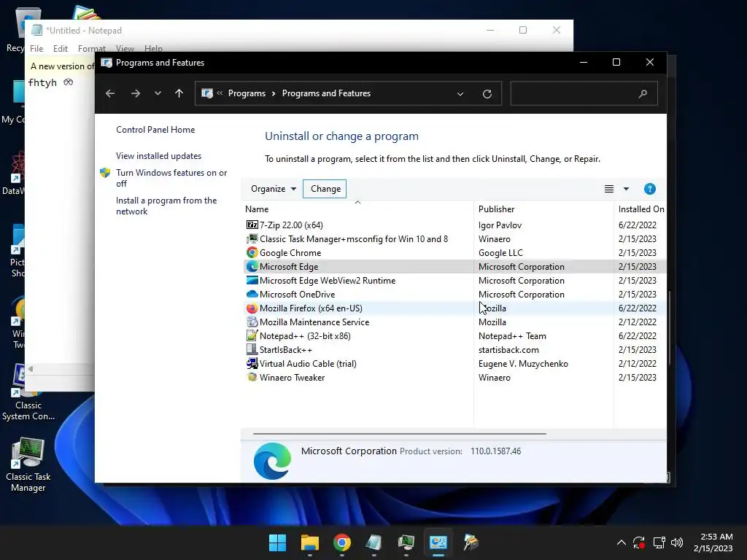
Task: Click the Classic Task Manager+msconfig list icon
Action: [252, 238]
